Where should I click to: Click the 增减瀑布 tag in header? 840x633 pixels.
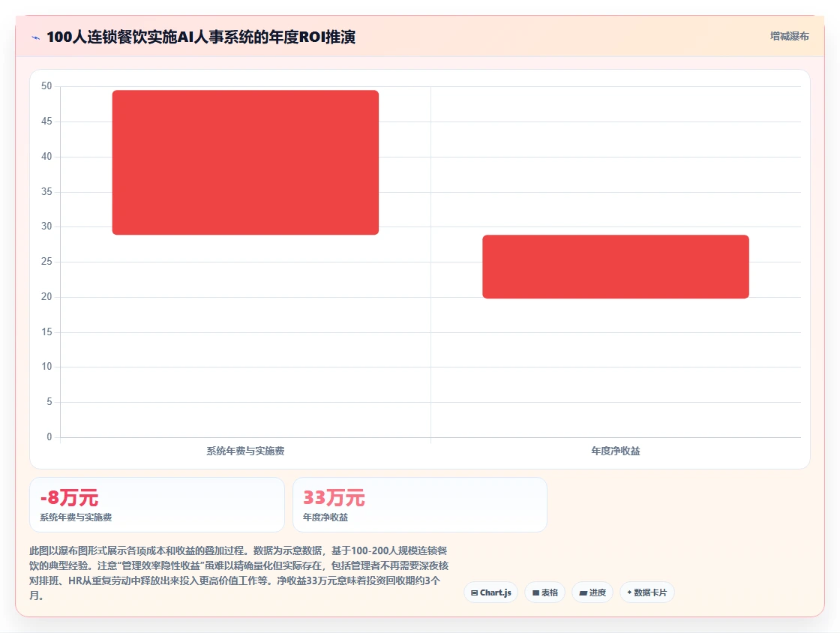(x=789, y=36)
